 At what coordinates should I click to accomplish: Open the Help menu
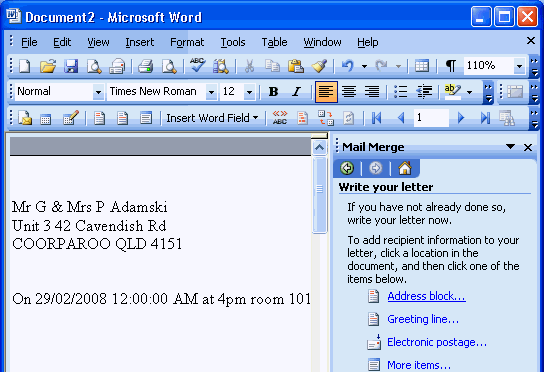coord(368,42)
